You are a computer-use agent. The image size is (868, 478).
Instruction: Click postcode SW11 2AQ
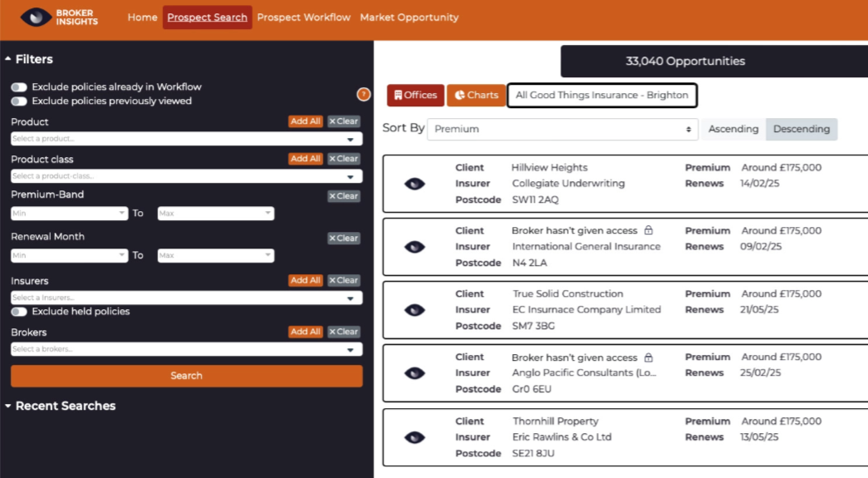tap(535, 200)
